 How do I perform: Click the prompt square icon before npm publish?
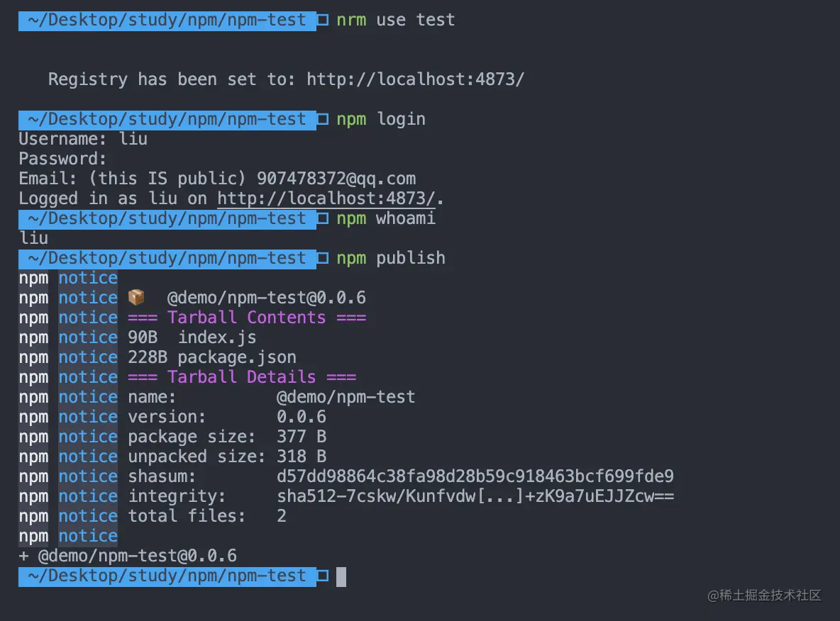point(323,258)
